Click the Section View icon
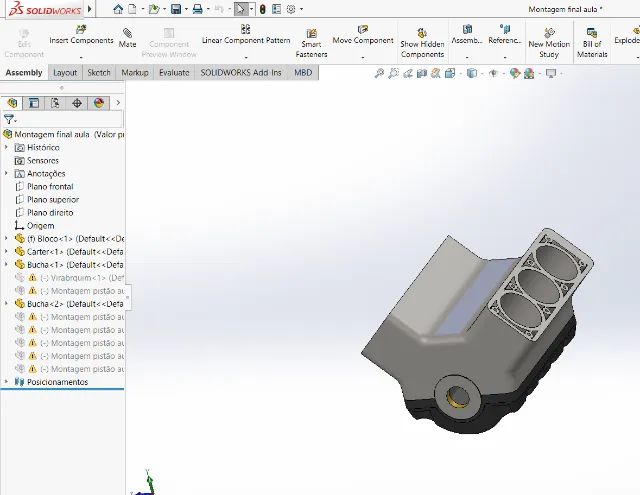 coord(422,73)
